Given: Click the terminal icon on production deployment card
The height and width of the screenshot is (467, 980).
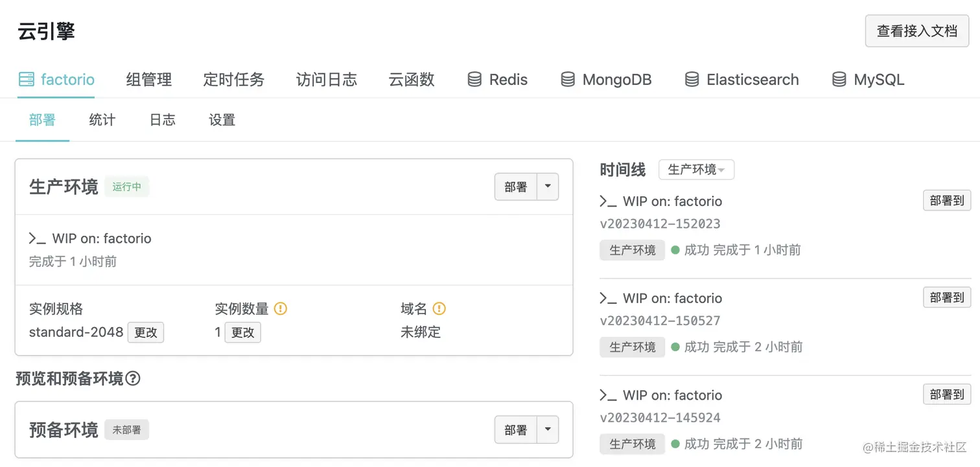Looking at the screenshot, I should pos(37,238).
